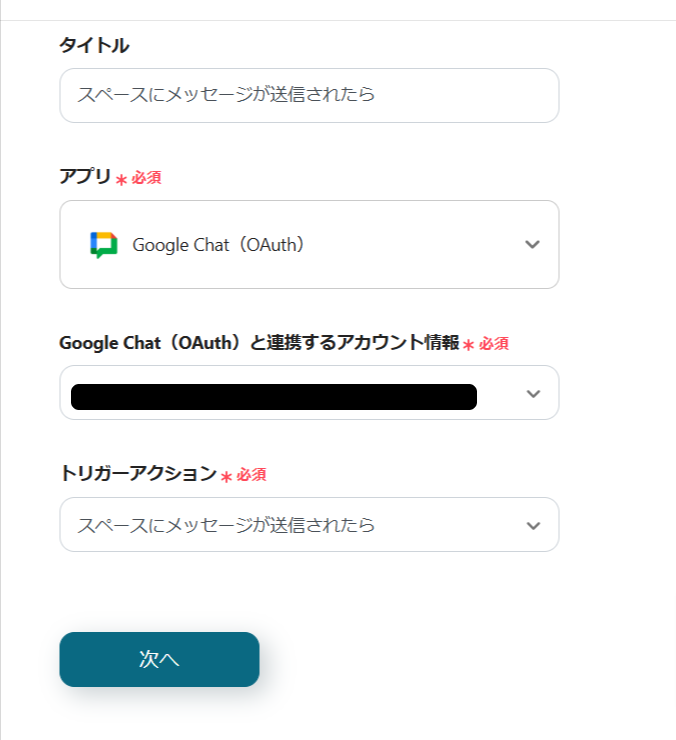Click the Google Chat logo icon
676x740 pixels.
coord(103,245)
